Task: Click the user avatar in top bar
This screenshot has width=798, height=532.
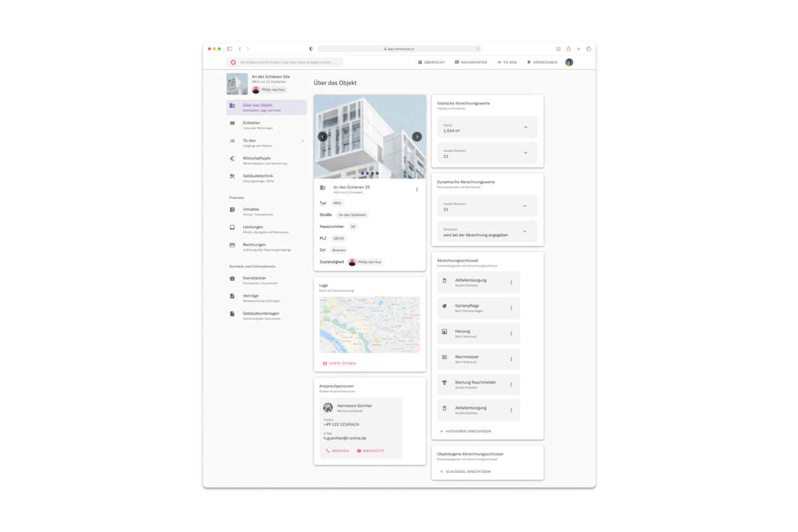Action: 569,62
